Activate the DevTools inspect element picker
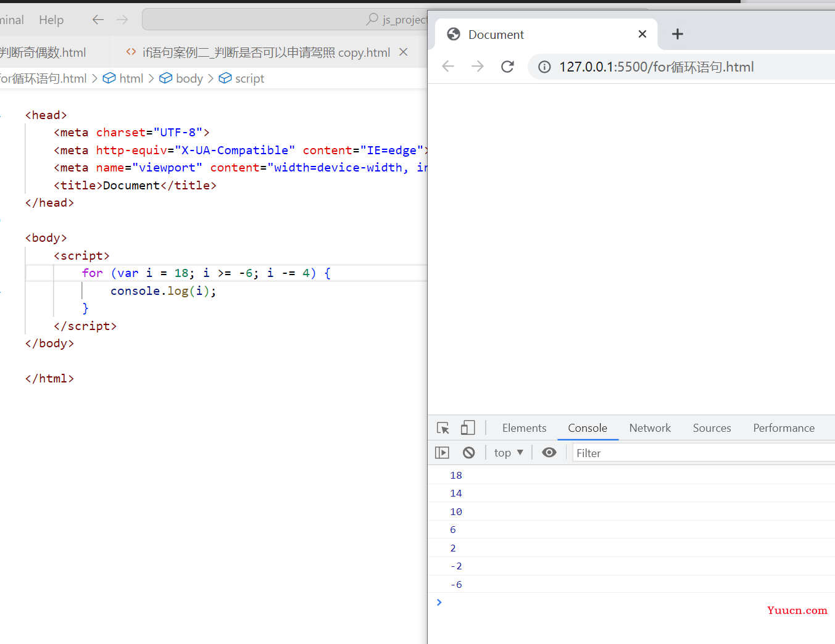This screenshot has width=835, height=644. (443, 428)
